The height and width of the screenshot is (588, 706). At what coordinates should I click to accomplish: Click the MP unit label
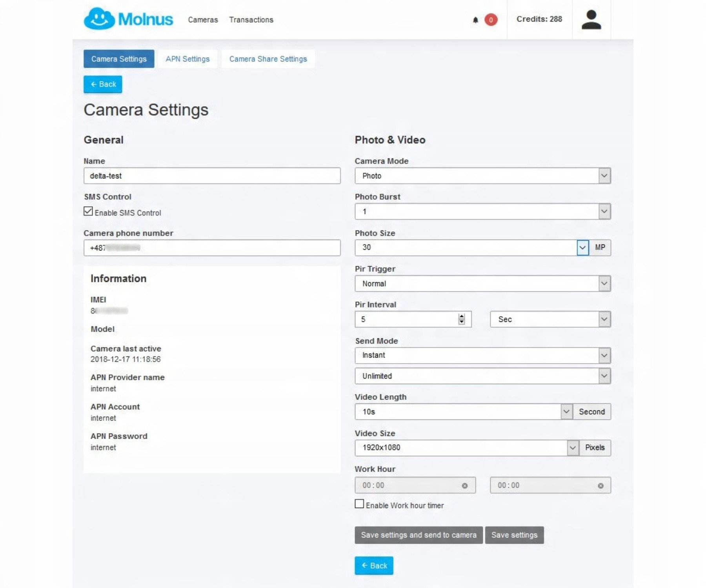[x=600, y=247]
